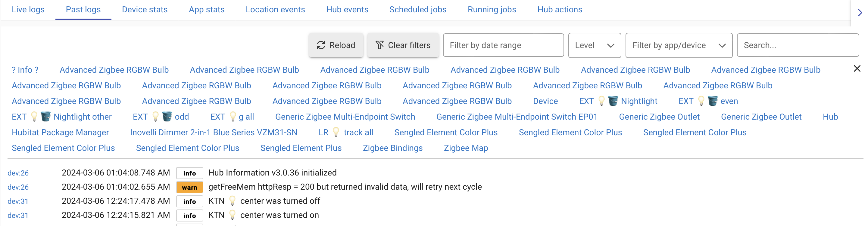Filter logs by EXT Nightlight other
The image size is (868, 226).
point(62,117)
